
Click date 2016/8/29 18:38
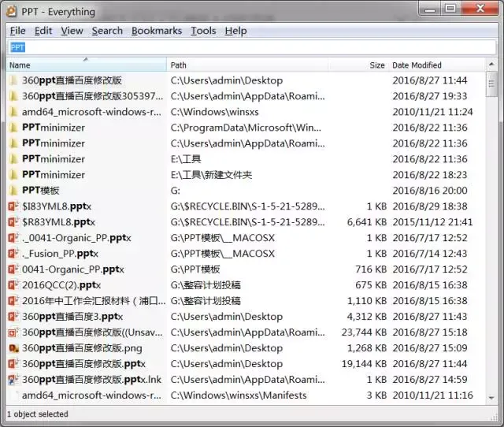click(430, 206)
